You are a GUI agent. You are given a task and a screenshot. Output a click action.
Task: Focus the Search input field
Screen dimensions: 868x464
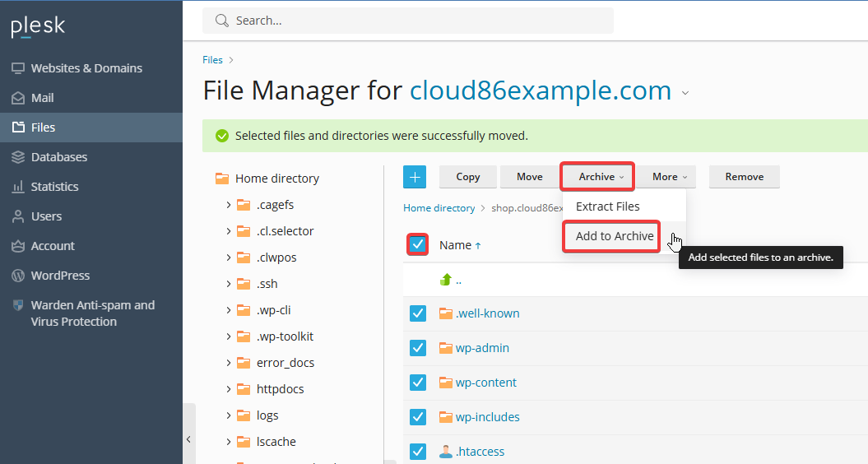(408, 21)
